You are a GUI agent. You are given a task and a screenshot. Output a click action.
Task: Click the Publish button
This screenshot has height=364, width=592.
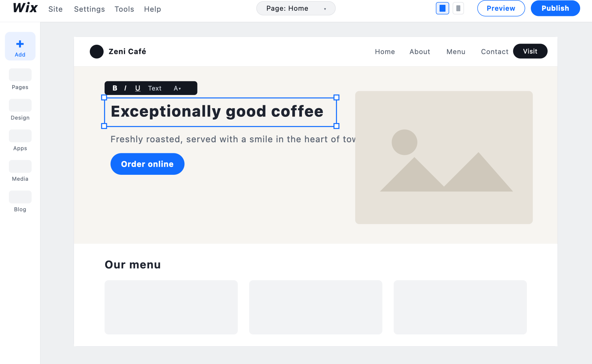(x=555, y=8)
